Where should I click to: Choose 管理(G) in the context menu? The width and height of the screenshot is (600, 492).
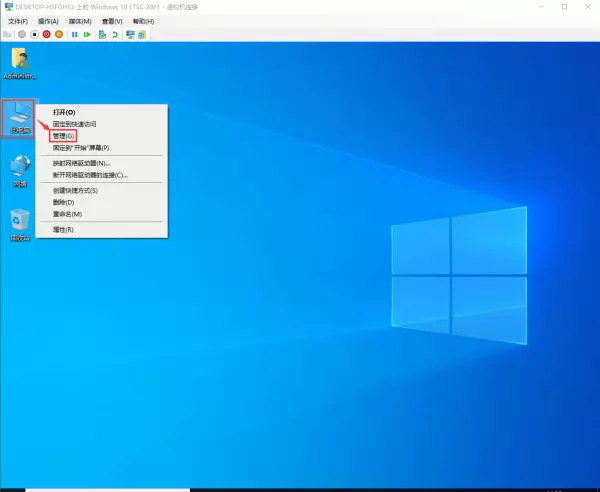pyautogui.click(x=102, y=136)
